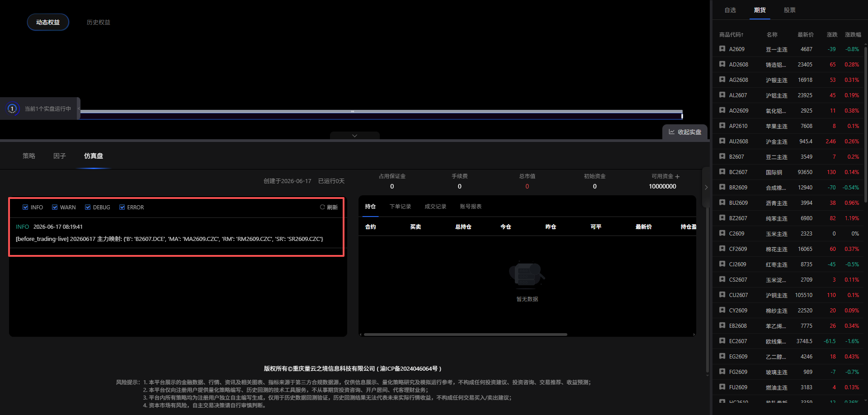Click the log timestamp 2026-06-17 08:19:41
Screen dimensions: 868x415
point(58,226)
